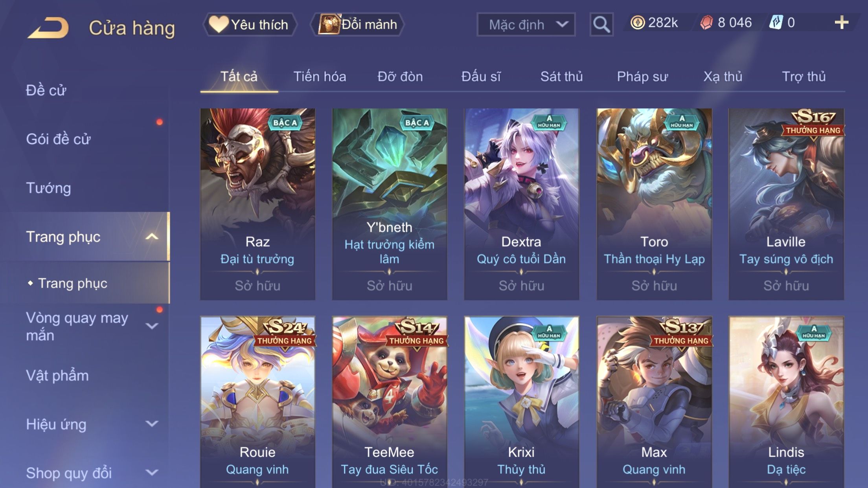Tap the plus icon to add currency
Screen dimensions: 868x488
click(841, 23)
